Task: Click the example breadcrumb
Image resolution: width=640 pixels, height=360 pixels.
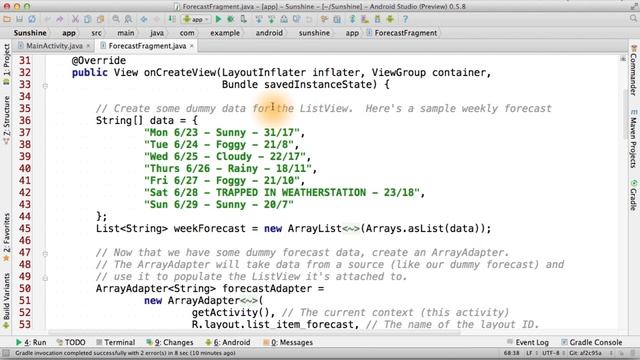Action: click(x=225, y=33)
